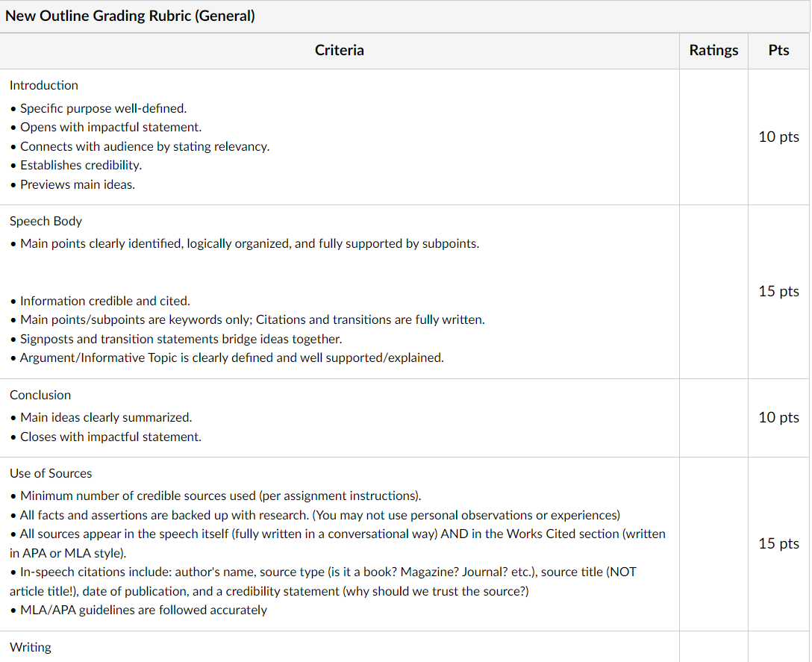Select the Criteria column header
Screen dimensions: 812x662
click(x=339, y=50)
